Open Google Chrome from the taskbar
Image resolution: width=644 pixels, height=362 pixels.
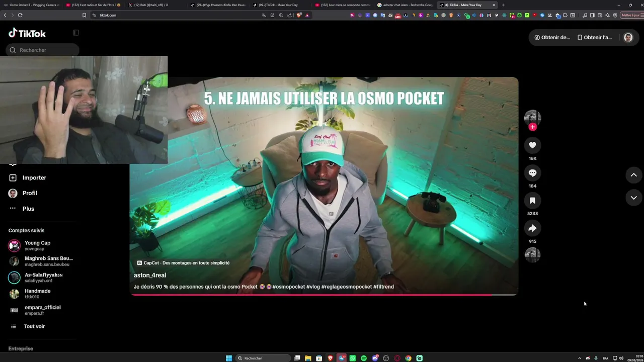(408, 358)
